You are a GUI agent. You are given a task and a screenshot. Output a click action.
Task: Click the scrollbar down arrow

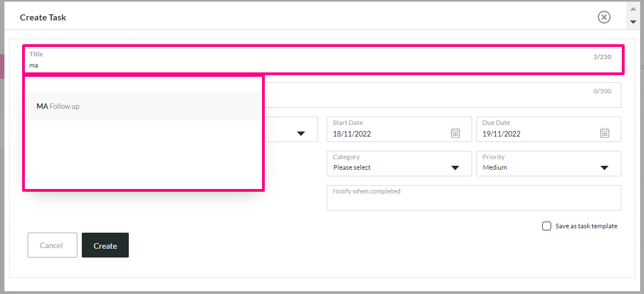tap(633, 22)
